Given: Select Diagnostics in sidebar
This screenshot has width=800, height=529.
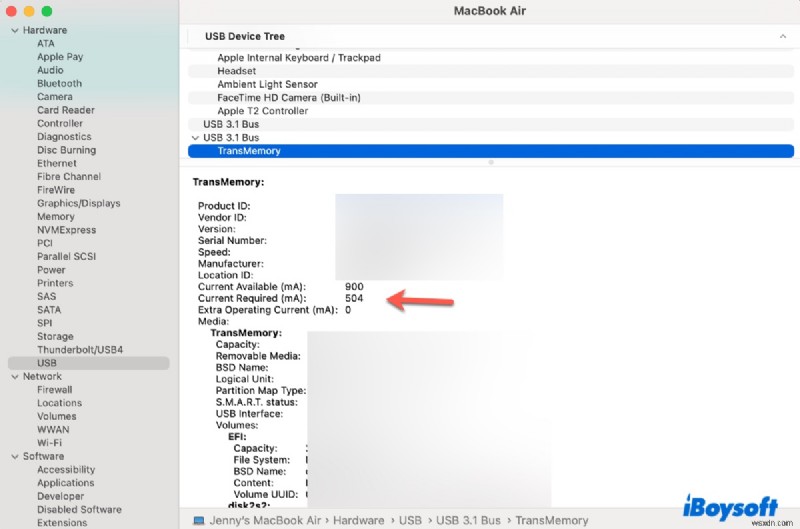Looking at the screenshot, I should tap(64, 137).
